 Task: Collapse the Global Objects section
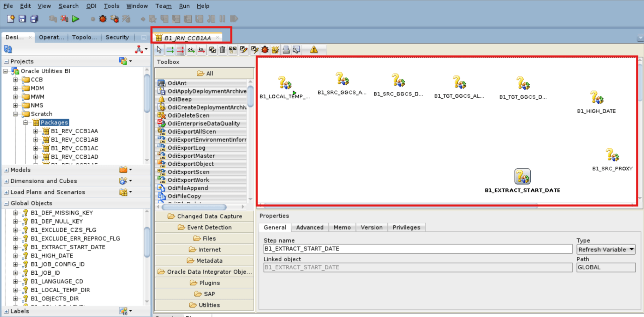click(6, 203)
